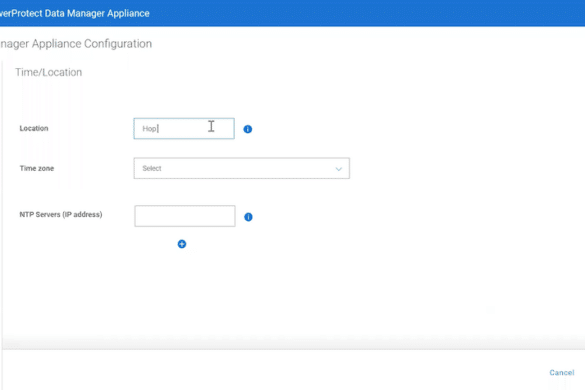The image size is (585, 390).
Task: Focus the Location text field
Action: point(184,128)
